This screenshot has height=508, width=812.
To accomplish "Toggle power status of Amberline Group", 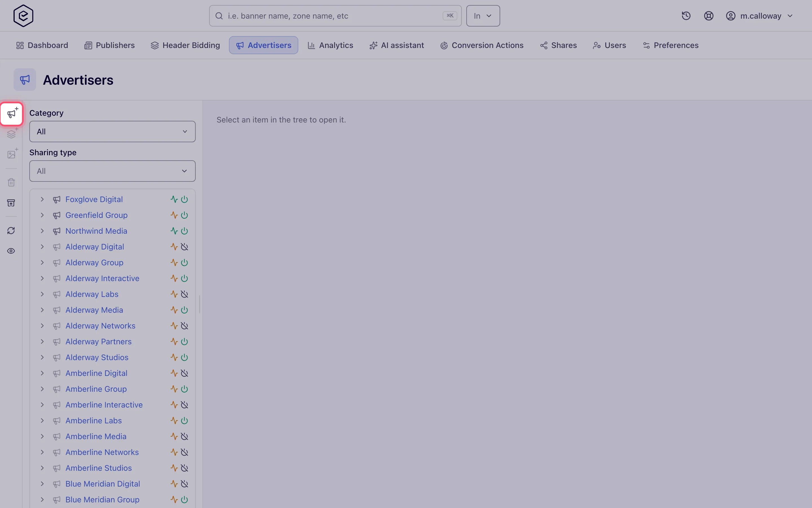I will tap(184, 389).
